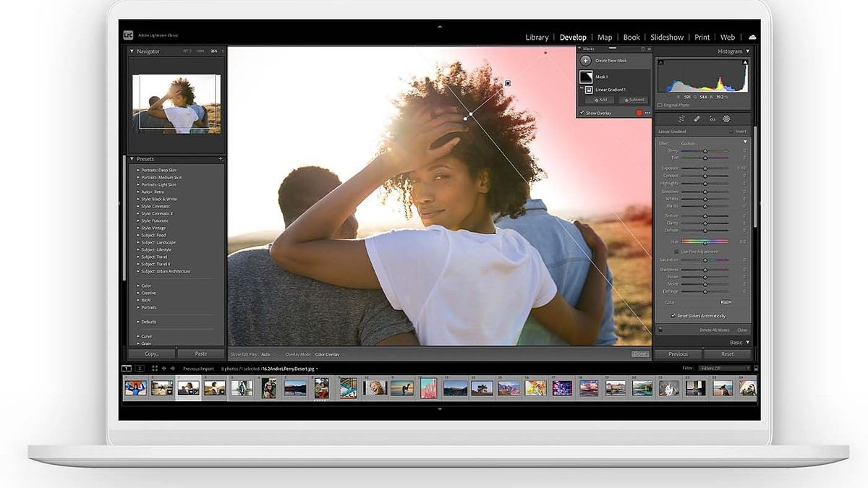Collapse the Histogram panel
The image size is (868, 488).
coord(749,51)
